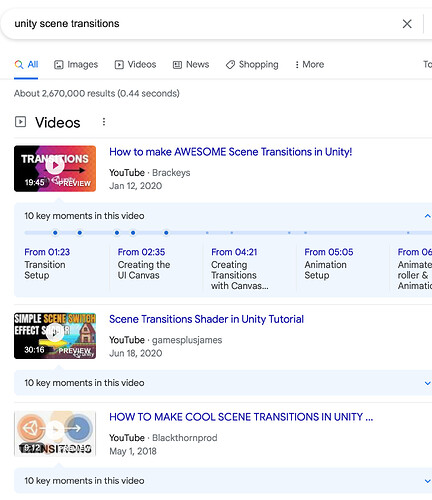Viewport: 432px width, 500px height.
Task: Click the second dot on the key moments timeline
Action: (80, 233)
